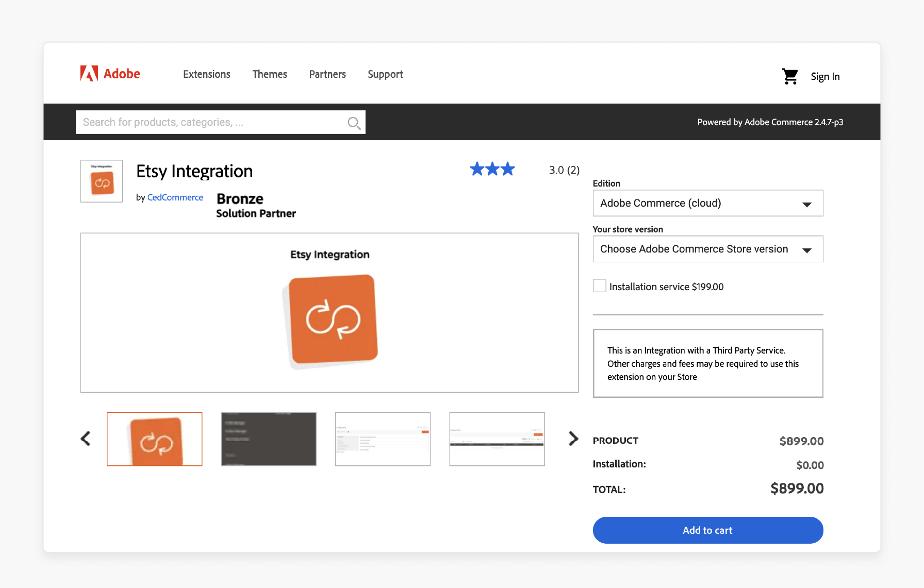This screenshot has width=924, height=588.
Task: Select the third screenshot thumbnail
Action: [383, 439]
